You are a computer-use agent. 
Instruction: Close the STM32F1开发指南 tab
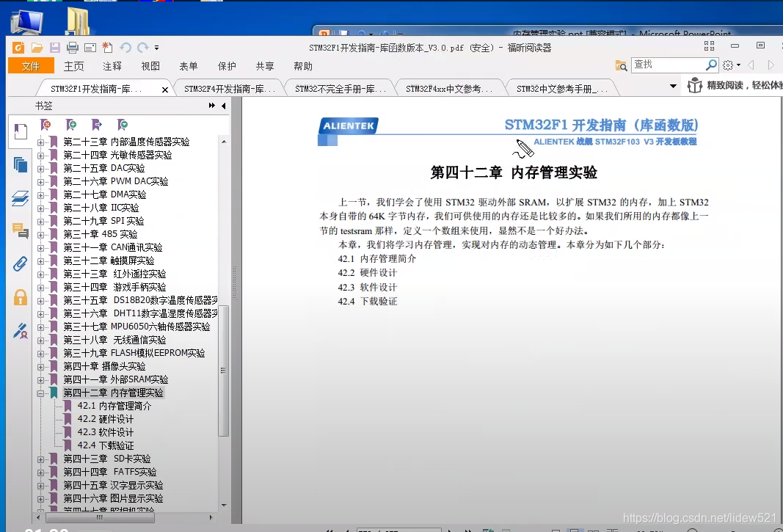pos(165,90)
